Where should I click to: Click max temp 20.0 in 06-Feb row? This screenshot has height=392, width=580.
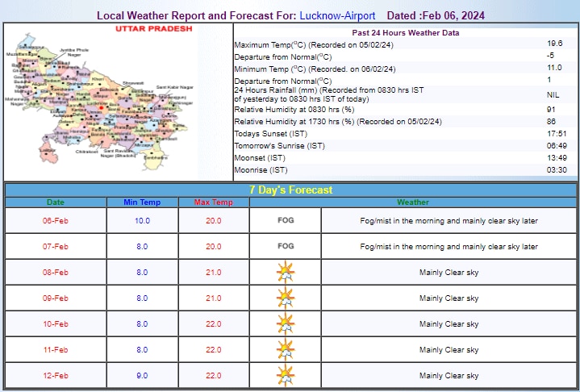pos(214,221)
